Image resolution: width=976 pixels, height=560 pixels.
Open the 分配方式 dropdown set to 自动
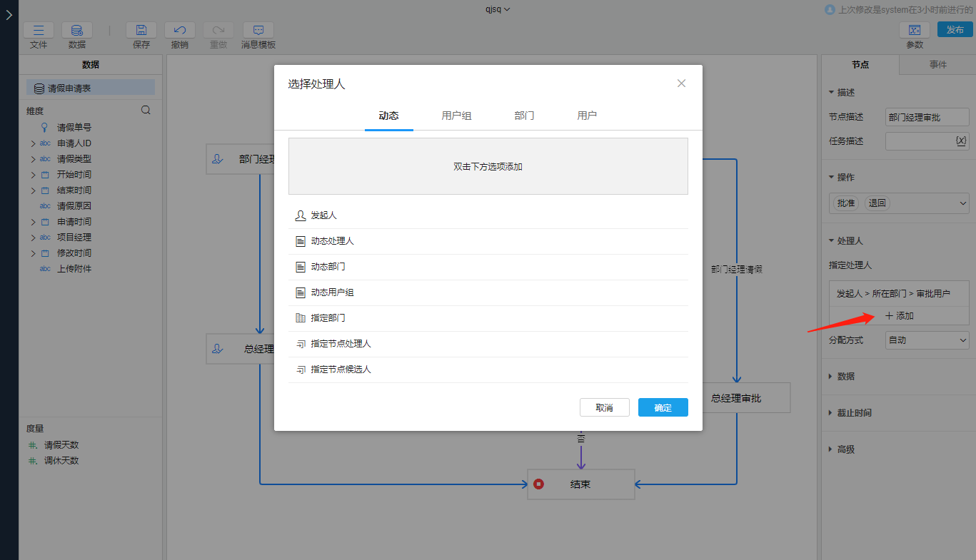(x=927, y=340)
